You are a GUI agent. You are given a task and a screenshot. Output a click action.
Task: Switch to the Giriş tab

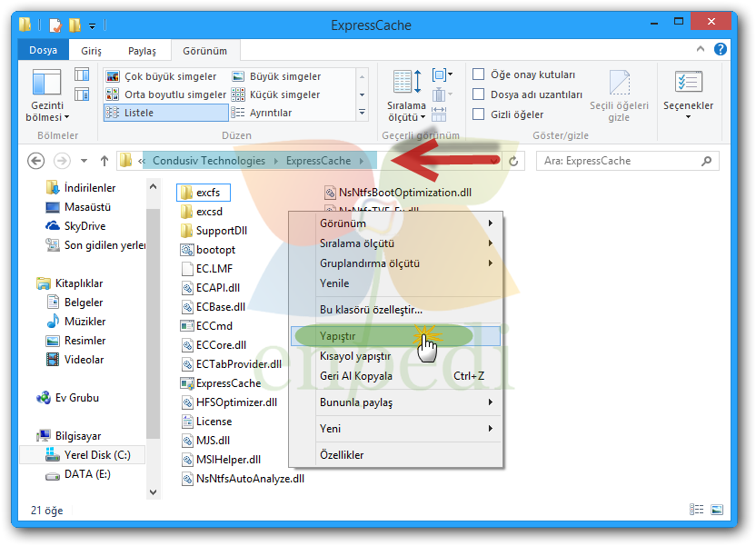pyautogui.click(x=91, y=51)
